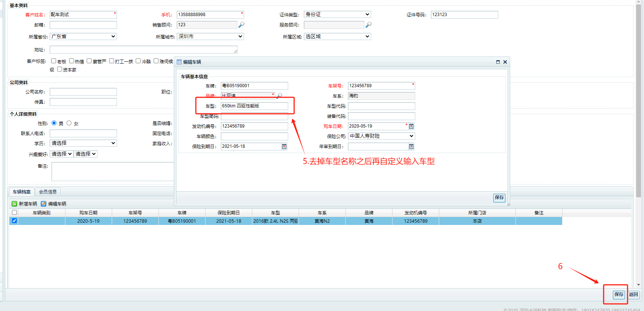The width and height of the screenshot is (644, 311).
Task: Open the purchase date calendar picker
Action: tap(411, 126)
